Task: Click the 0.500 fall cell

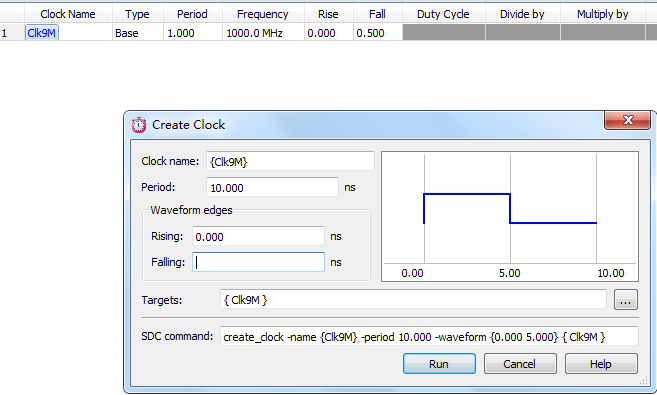Action: [378, 33]
